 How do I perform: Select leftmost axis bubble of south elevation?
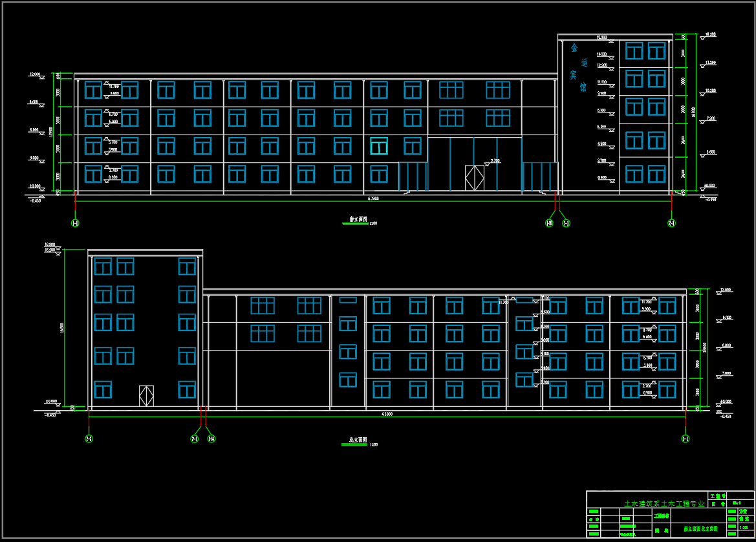click(75, 223)
